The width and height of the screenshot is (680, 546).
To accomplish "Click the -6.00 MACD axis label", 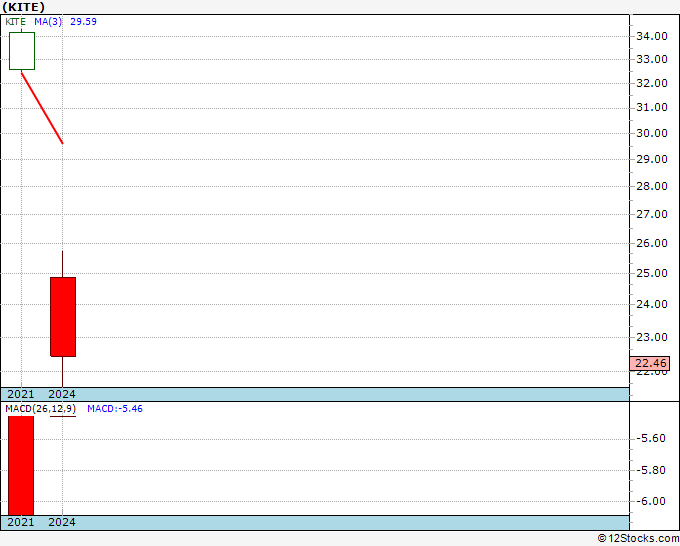I will tap(650, 501).
